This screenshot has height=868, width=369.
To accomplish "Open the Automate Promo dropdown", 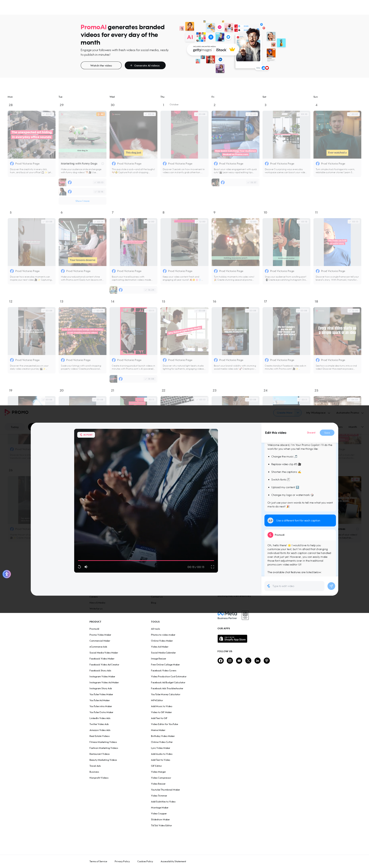I will [350, 413].
